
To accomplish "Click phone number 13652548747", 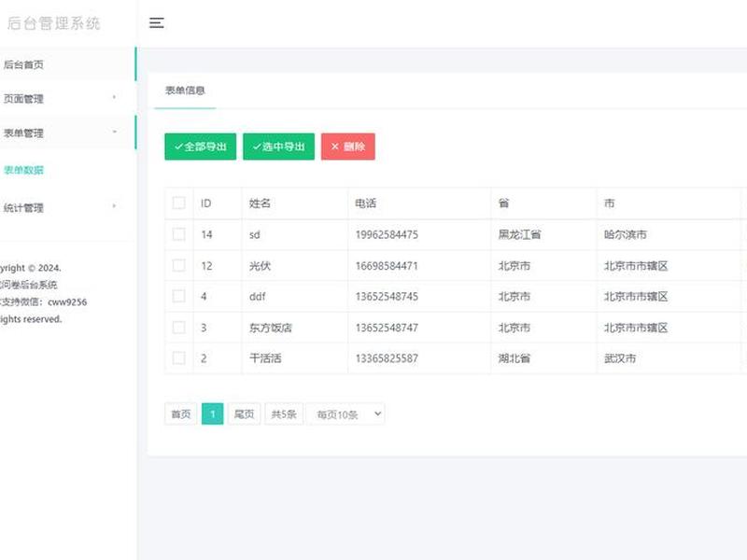I will click(x=387, y=328).
